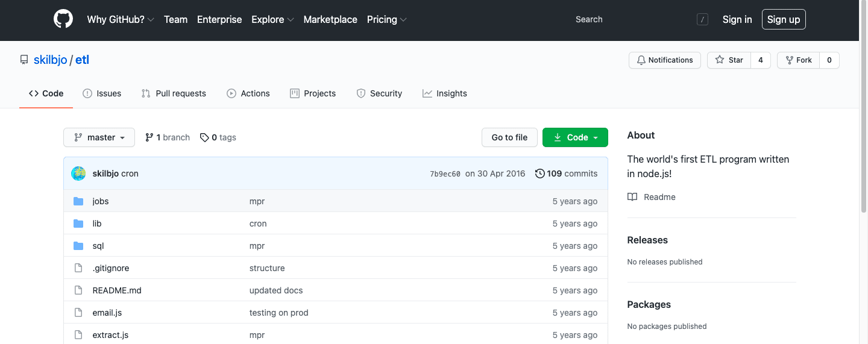This screenshot has width=868, height=344.
Task: Expand the Pricing menu
Action: click(x=387, y=19)
